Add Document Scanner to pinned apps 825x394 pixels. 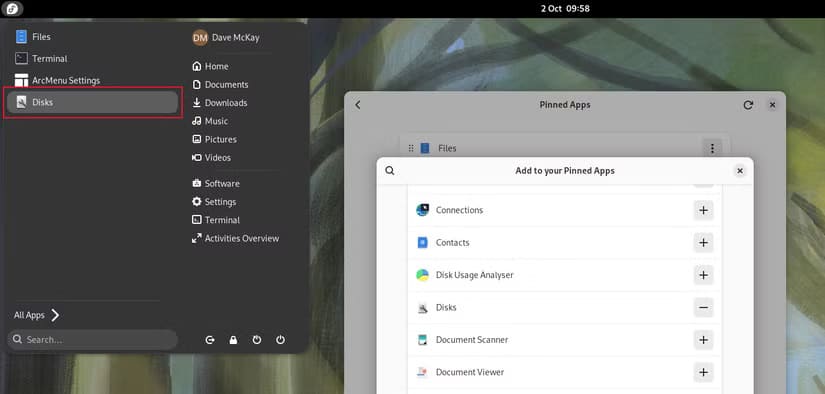click(703, 340)
